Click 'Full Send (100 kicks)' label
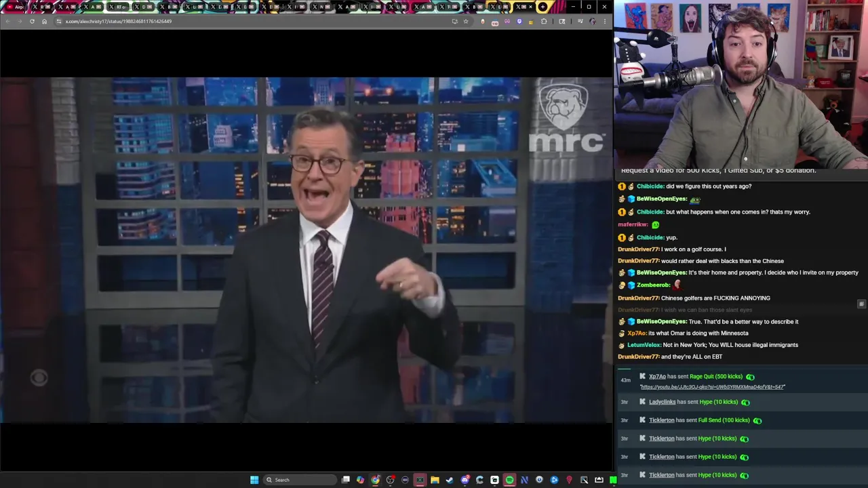This screenshot has width=868, height=488. click(724, 420)
